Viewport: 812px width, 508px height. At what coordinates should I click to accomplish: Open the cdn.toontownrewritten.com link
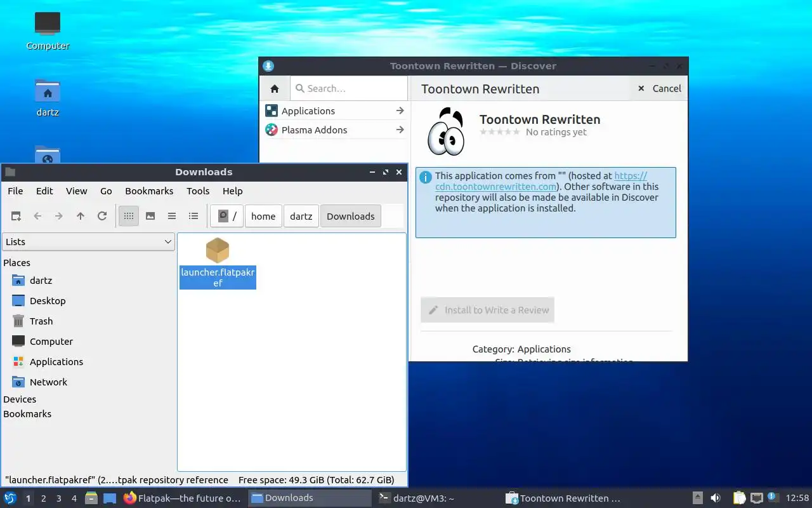(541, 181)
